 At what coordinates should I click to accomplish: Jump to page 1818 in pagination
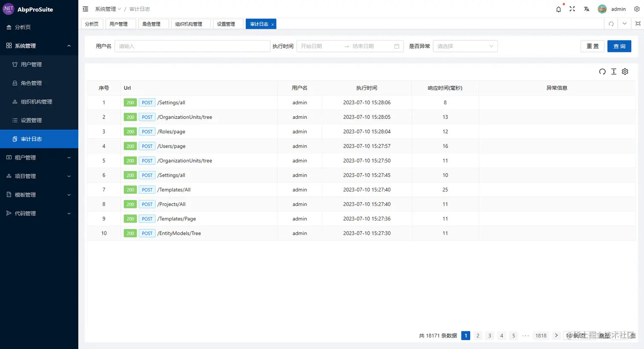pyautogui.click(x=540, y=335)
